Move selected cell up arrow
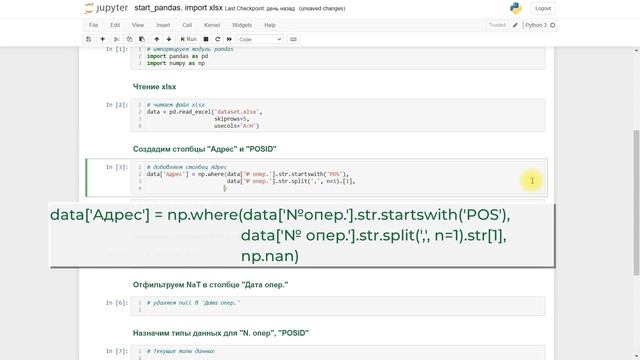 156,39
